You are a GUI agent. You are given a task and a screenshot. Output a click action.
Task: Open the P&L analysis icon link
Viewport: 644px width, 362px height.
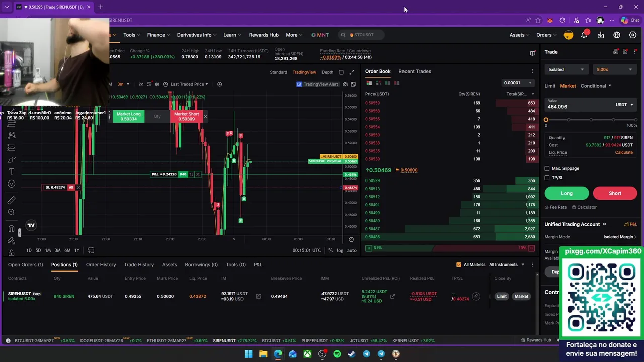pos(630,224)
